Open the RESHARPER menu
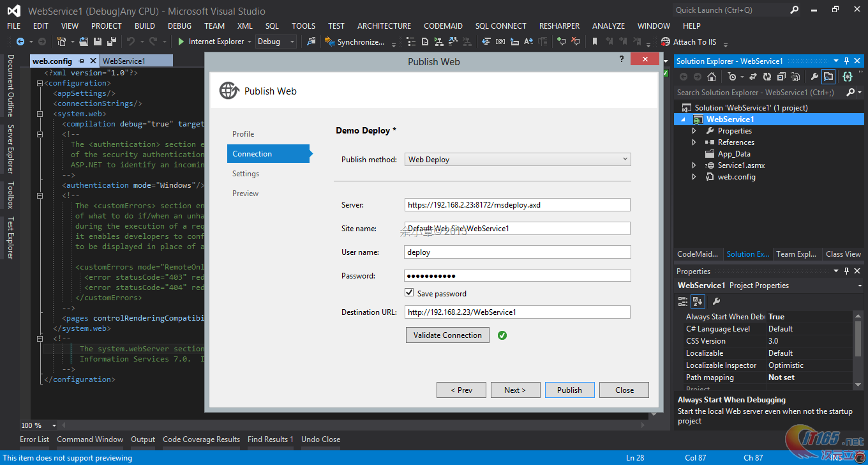 (559, 26)
